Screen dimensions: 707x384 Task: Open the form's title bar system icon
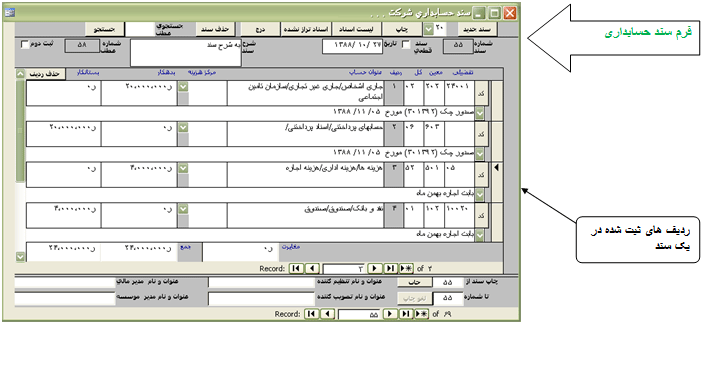click(x=9, y=13)
